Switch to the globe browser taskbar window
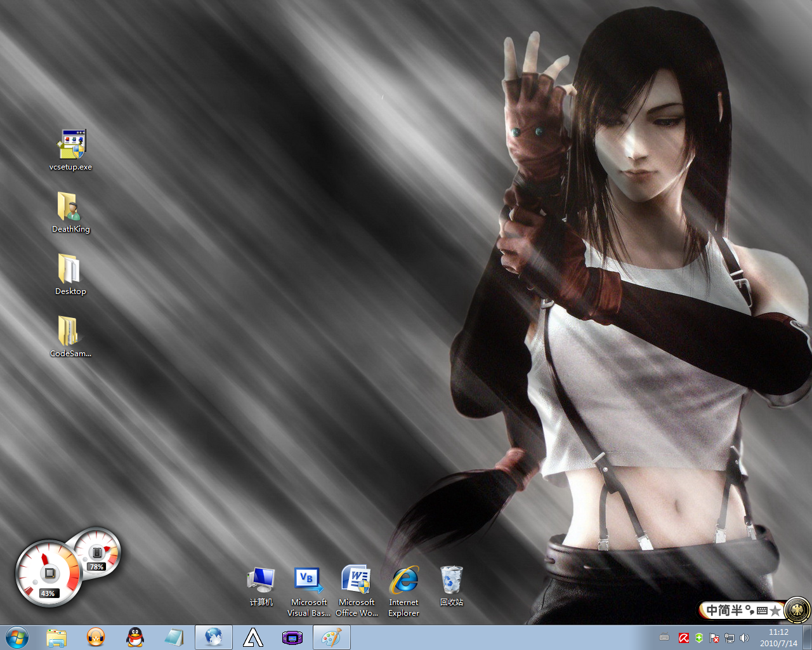The image size is (812, 650). tap(214, 637)
